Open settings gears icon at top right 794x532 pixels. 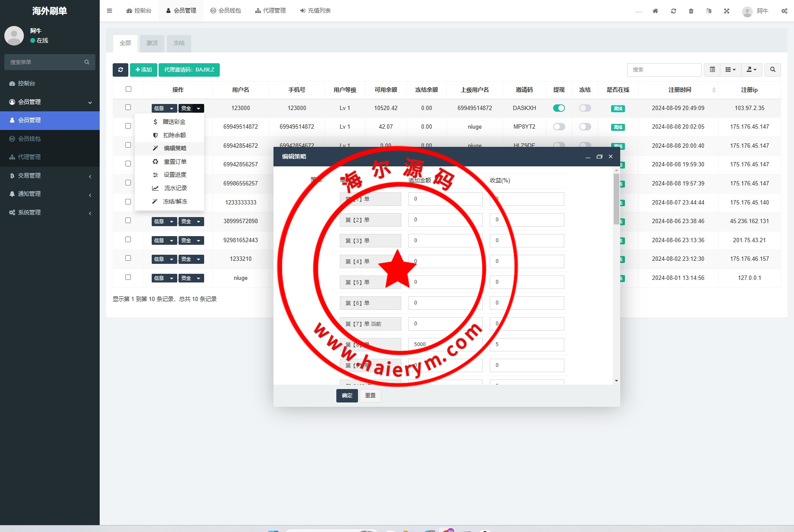pos(784,11)
